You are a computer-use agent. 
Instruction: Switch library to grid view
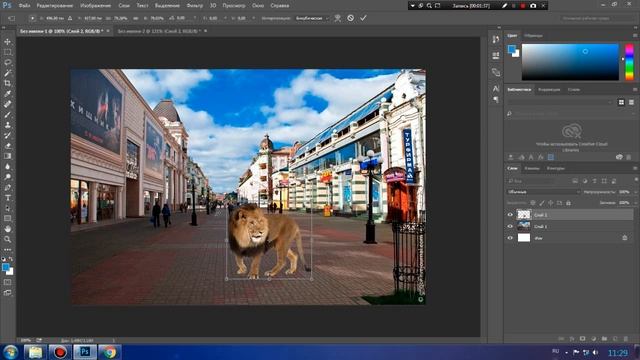point(621,102)
